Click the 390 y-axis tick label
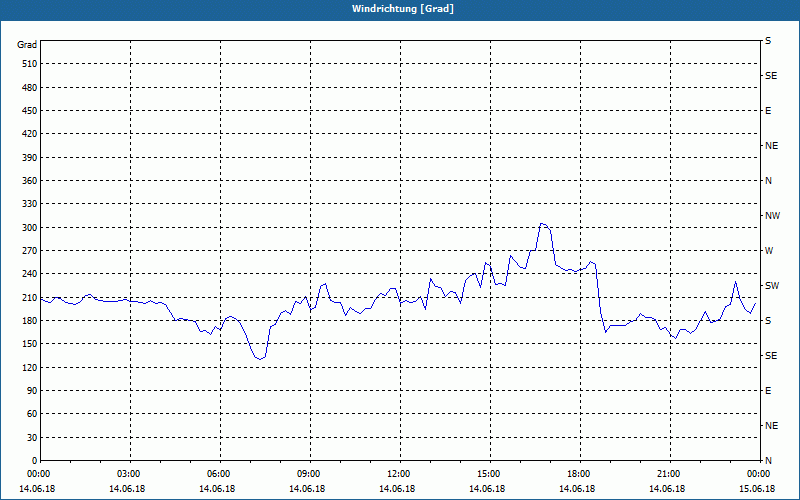Screen dimensions: 800x500 pos(30,158)
